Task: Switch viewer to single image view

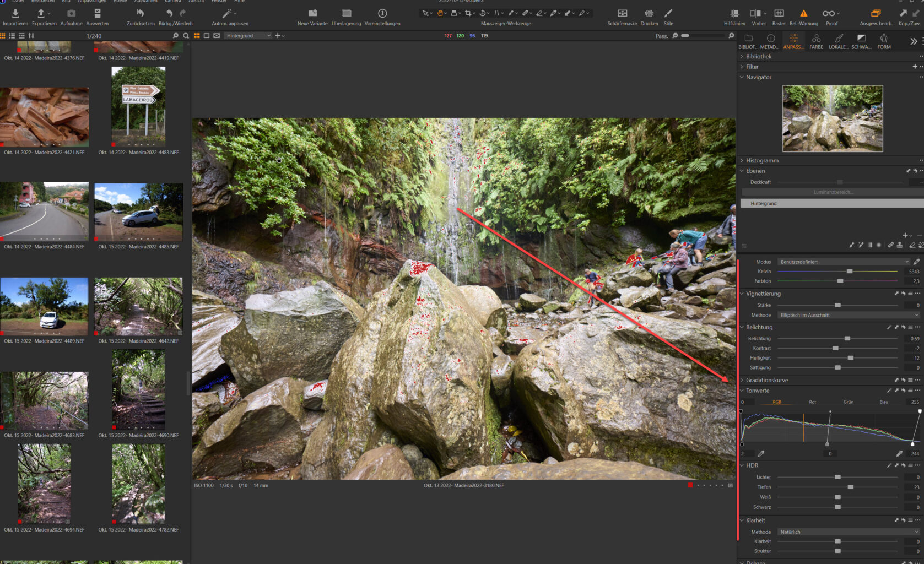Action: click(x=207, y=36)
